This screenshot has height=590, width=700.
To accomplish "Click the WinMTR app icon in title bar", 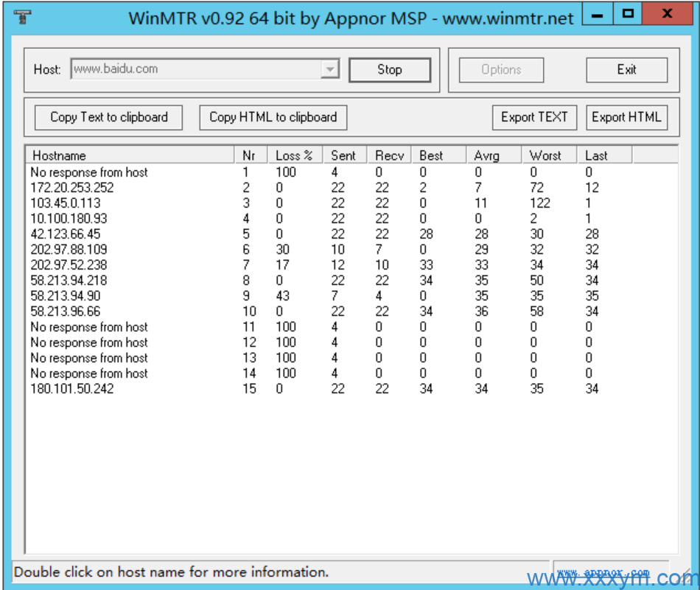I will 21,17.
